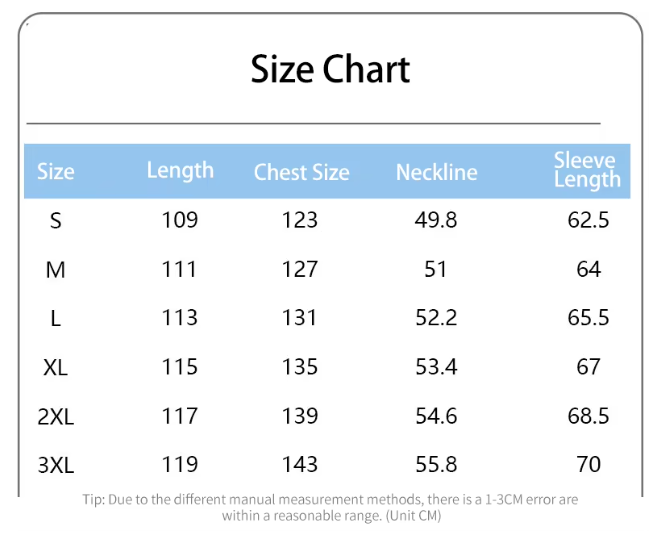660x535 pixels.
Task: Click the Sleeve Length column header
Action: point(587,170)
